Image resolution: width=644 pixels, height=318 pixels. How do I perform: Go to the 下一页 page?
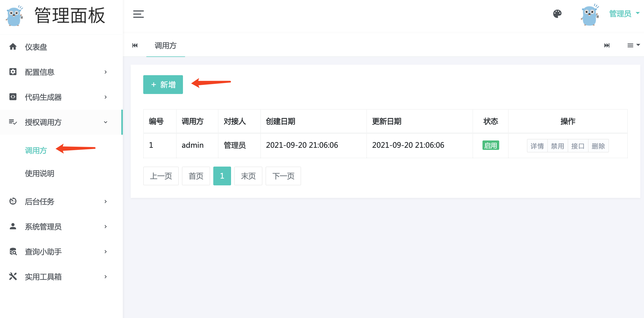(x=283, y=176)
